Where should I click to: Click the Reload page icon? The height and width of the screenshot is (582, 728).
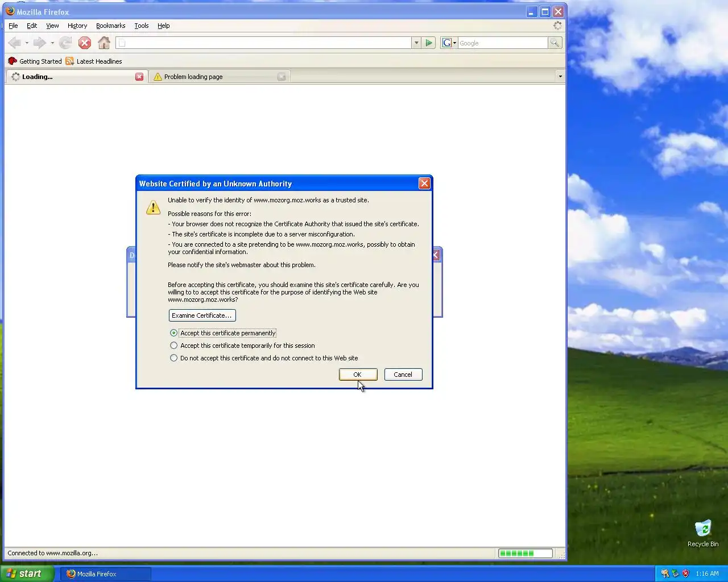coord(65,43)
